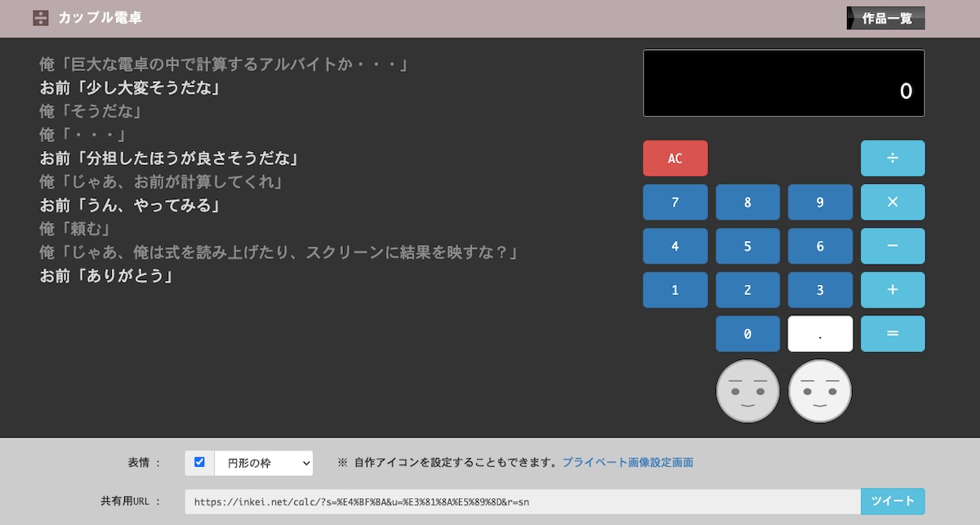Open the 円形の枠 dropdown
980x525 pixels.
click(263, 463)
